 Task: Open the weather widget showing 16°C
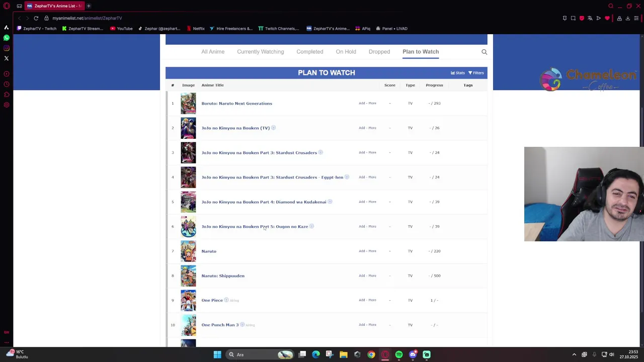pyautogui.click(x=18, y=354)
